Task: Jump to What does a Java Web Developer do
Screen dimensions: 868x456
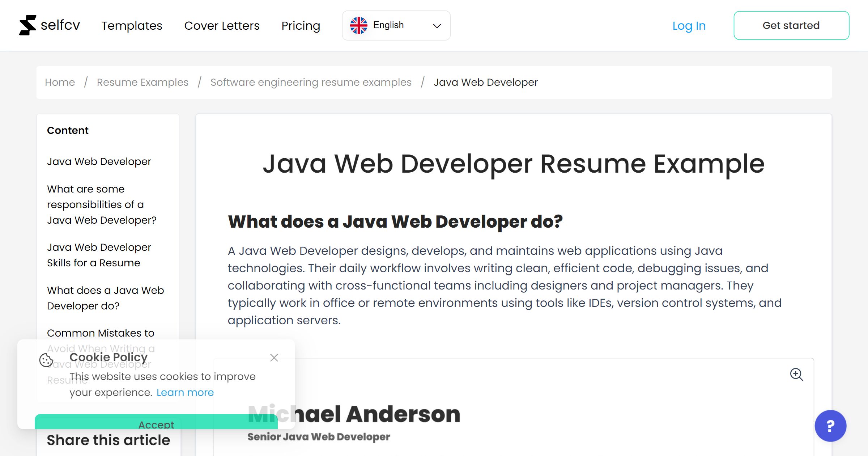Action: pyautogui.click(x=105, y=298)
